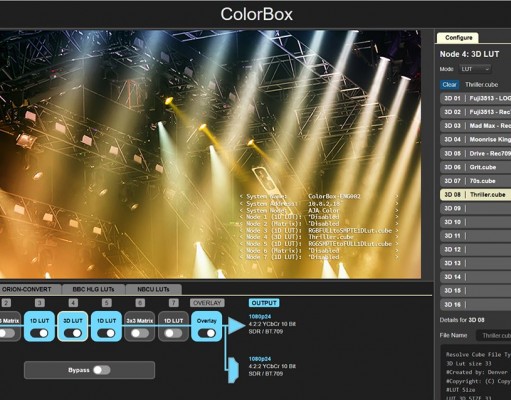Select pipeline node number 3
Image resolution: width=511 pixels, height=400 pixels.
pyautogui.click(x=40, y=303)
